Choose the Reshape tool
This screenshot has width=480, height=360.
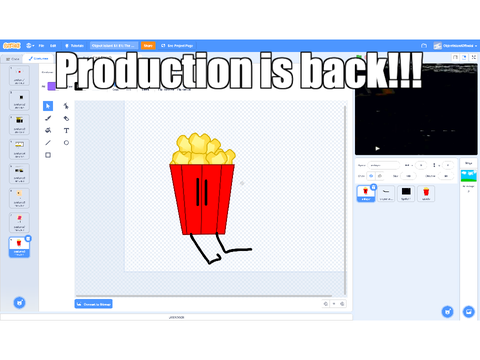click(x=66, y=106)
